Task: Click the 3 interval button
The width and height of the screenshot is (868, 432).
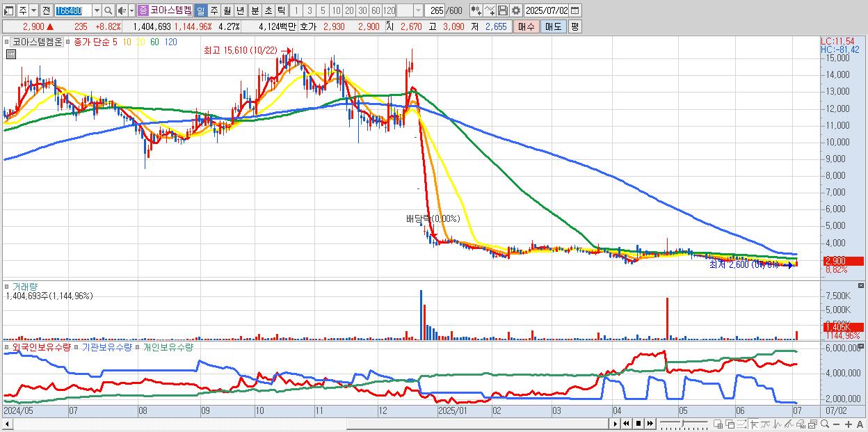Action: 310,11
